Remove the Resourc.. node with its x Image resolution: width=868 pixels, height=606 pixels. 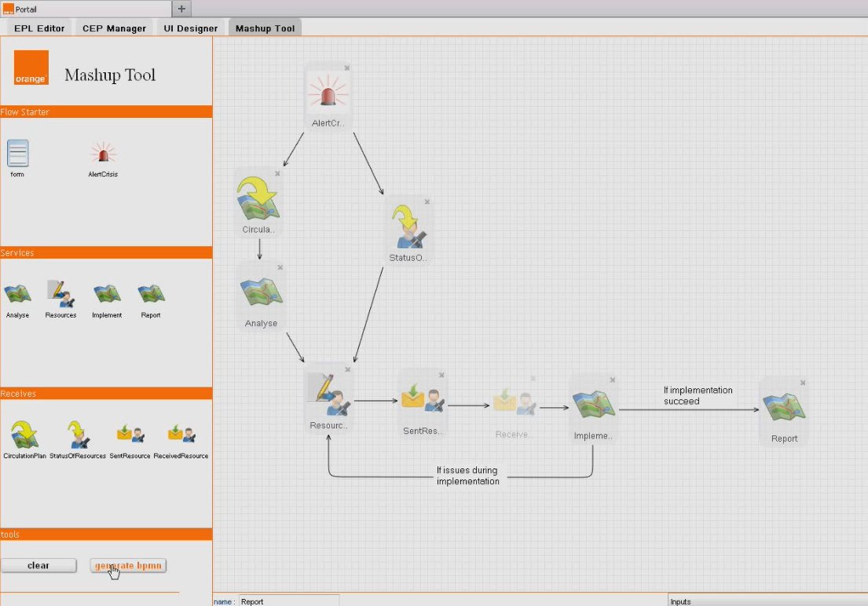click(348, 369)
